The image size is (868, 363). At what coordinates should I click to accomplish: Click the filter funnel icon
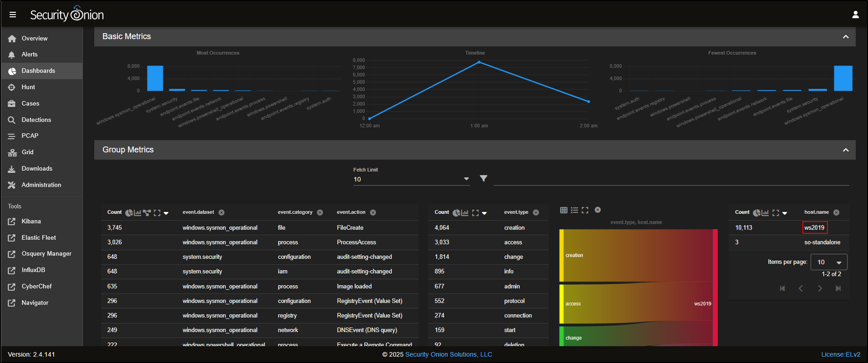point(484,178)
